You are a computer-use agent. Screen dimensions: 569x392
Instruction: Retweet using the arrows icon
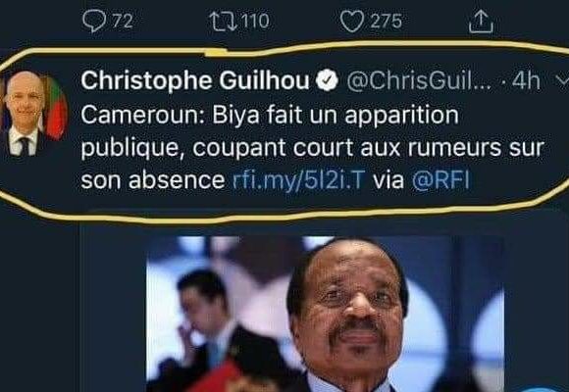[x=223, y=21]
